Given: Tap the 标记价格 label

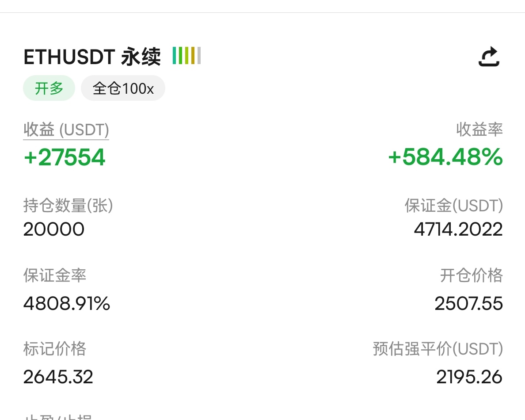Looking at the screenshot, I should pos(54,349).
